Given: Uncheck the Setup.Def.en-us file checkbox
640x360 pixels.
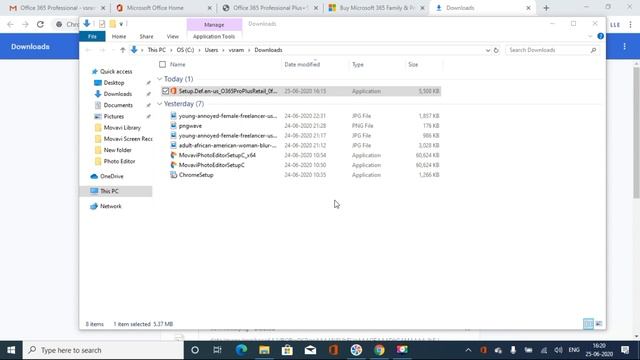Looking at the screenshot, I should 165,91.
